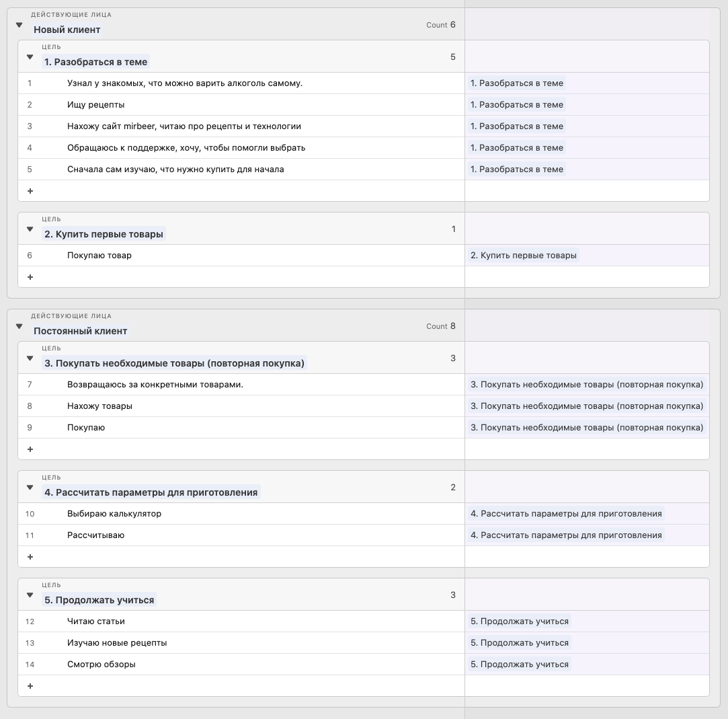Select the Ищу рецепты row
This screenshot has height=719, width=728.
pos(96,105)
